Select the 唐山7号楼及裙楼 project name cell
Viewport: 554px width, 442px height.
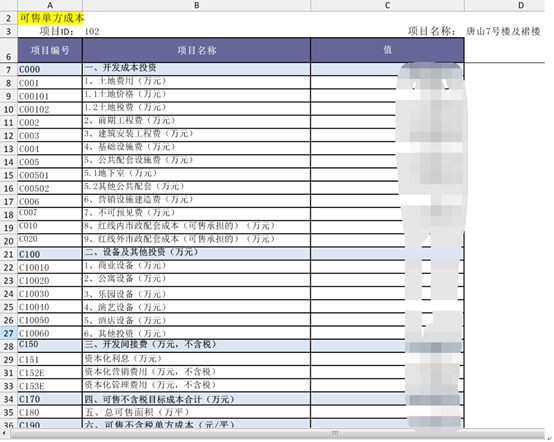click(x=502, y=31)
